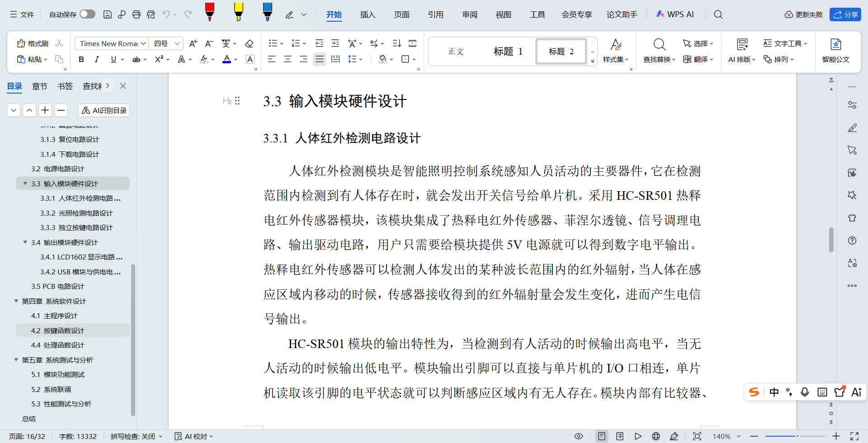The width and height of the screenshot is (868, 443).
Task: Toggle underline formatting
Action: pyautogui.click(x=113, y=59)
